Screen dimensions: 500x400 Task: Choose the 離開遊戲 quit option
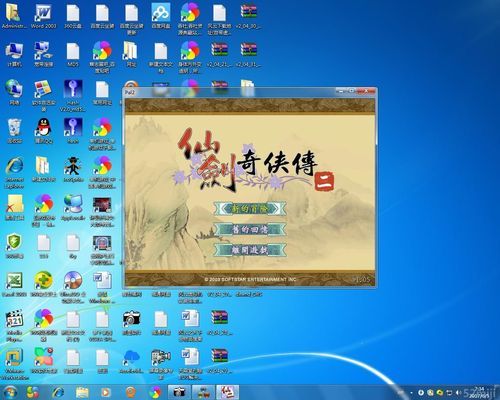coord(250,250)
